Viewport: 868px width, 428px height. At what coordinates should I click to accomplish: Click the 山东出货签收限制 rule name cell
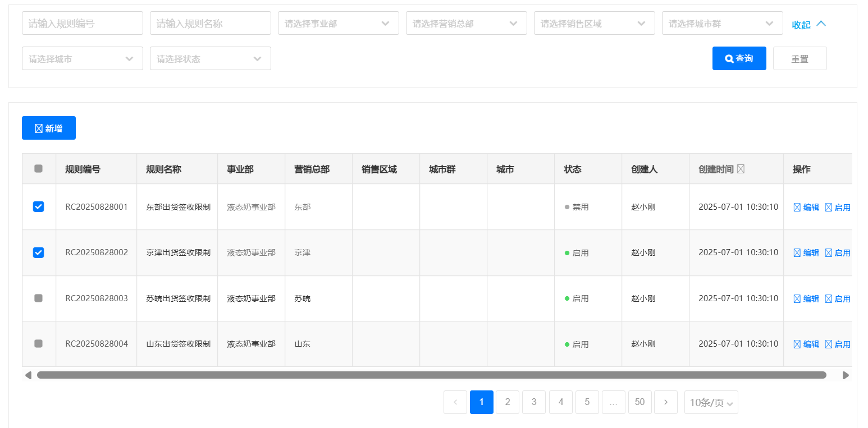point(178,344)
